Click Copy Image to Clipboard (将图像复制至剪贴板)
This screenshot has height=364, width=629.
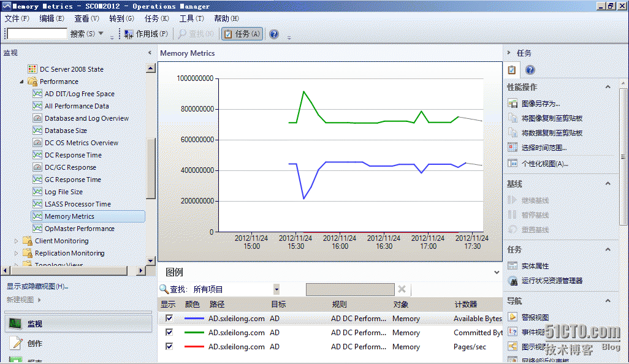(552, 118)
